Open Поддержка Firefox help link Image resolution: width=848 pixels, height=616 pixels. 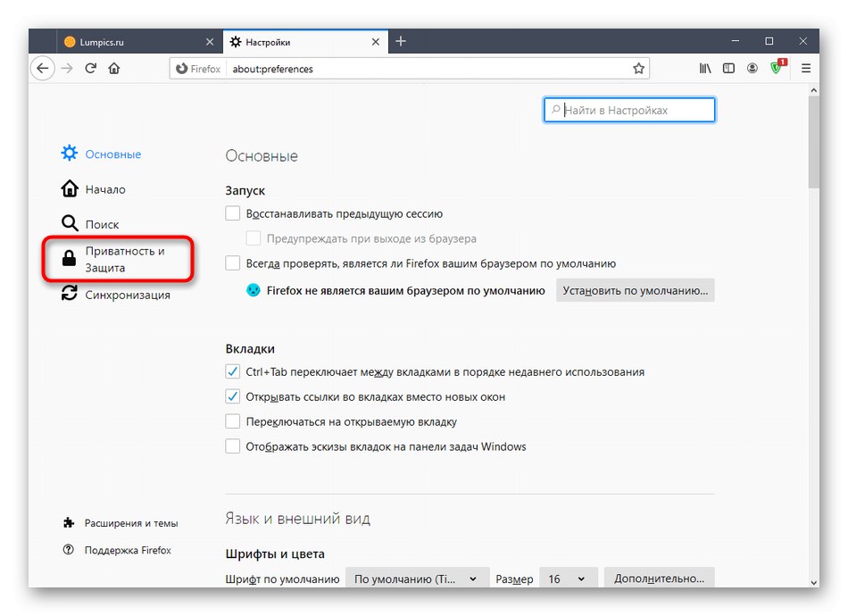click(117, 550)
